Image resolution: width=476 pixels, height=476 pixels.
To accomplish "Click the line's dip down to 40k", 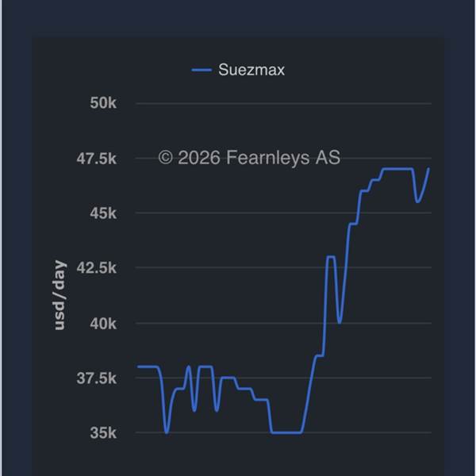I will [340, 322].
